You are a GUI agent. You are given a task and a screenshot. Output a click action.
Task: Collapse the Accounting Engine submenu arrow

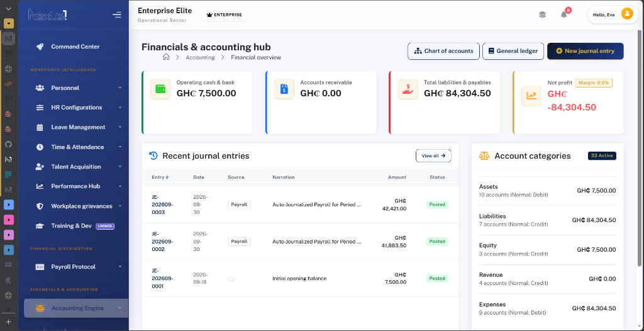(120, 308)
